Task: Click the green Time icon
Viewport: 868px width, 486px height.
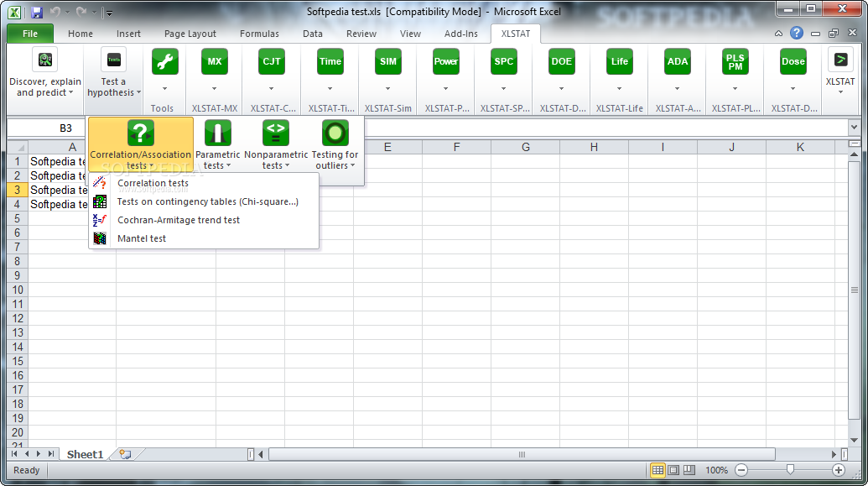Action: (330, 61)
